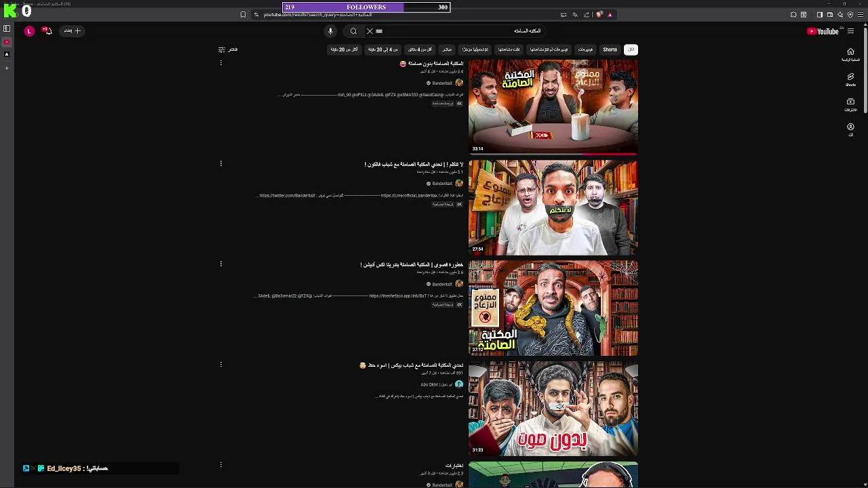Open the t.me/official_banderitax link in description
The height and width of the screenshot is (488, 868).
click(x=409, y=196)
